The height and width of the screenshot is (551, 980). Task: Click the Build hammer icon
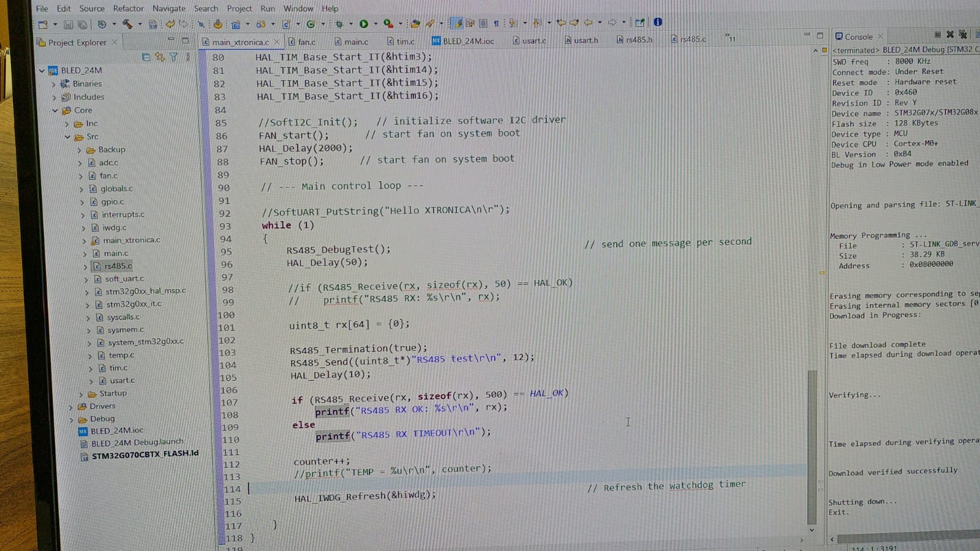[x=127, y=24]
